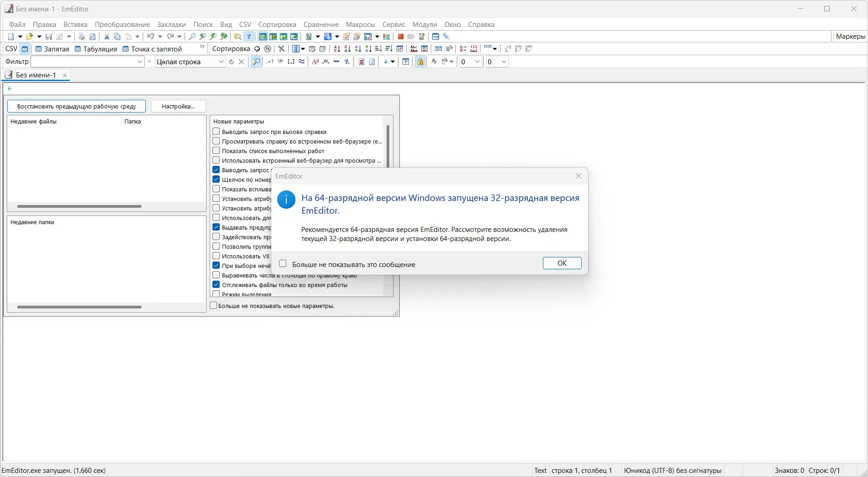Enable Выводить запрос при вызове справки
The height and width of the screenshot is (477, 868).
216,132
